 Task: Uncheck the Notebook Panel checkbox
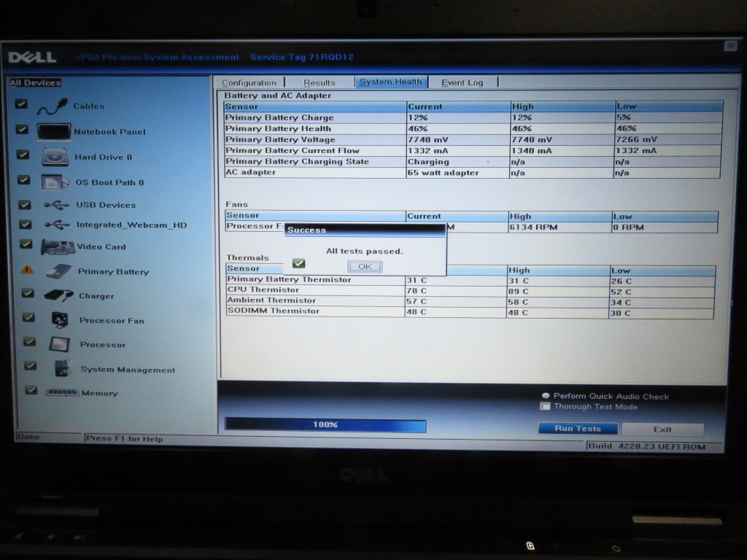click(x=22, y=129)
